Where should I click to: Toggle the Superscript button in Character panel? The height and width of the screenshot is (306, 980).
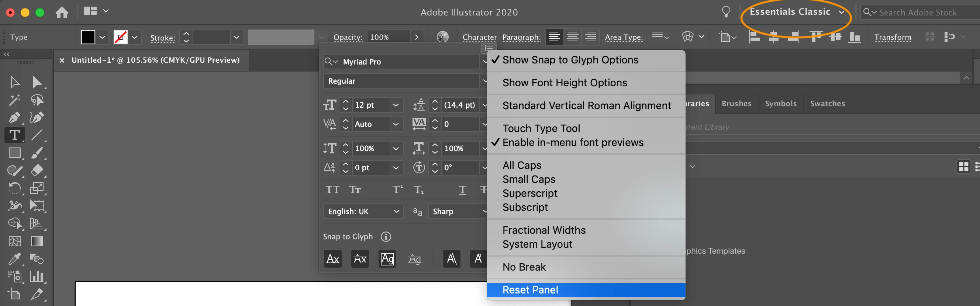coord(397,189)
